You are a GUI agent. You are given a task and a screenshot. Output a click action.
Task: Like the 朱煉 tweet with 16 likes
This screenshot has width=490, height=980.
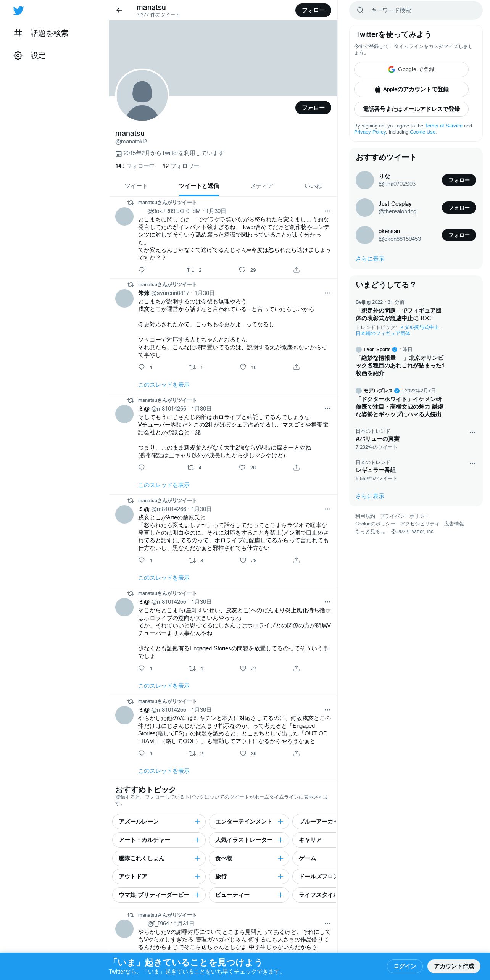pos(243,367)
